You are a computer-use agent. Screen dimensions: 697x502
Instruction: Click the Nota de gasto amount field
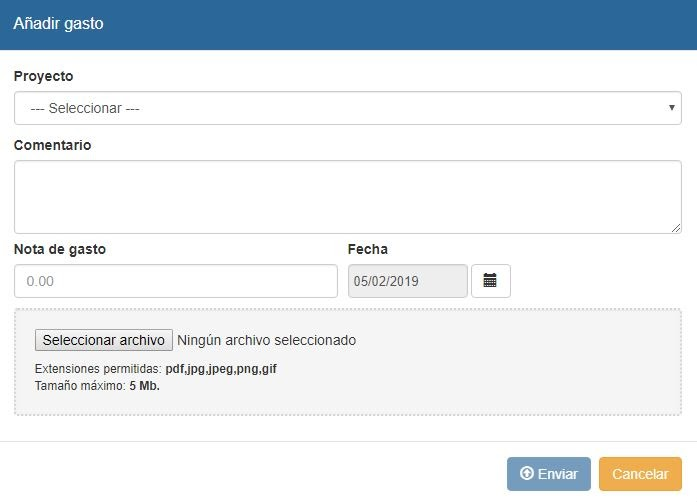tap(176, 281)
